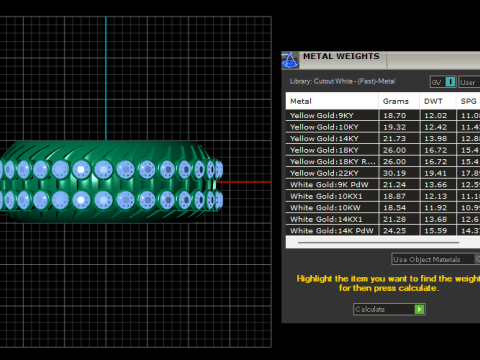This screenshot has height=360, width=480.
Task: Select the White Gold:9K PdW row
Action: [383, 185]
